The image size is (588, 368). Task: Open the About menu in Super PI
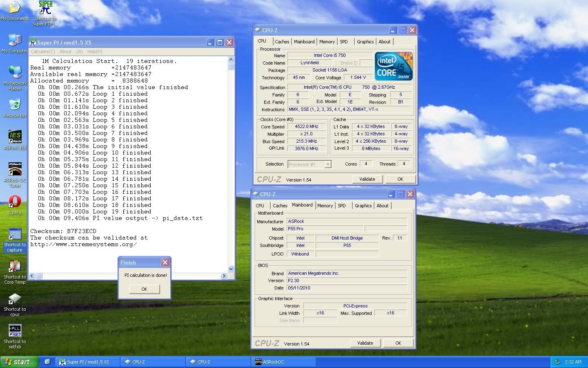click(71, 52)
